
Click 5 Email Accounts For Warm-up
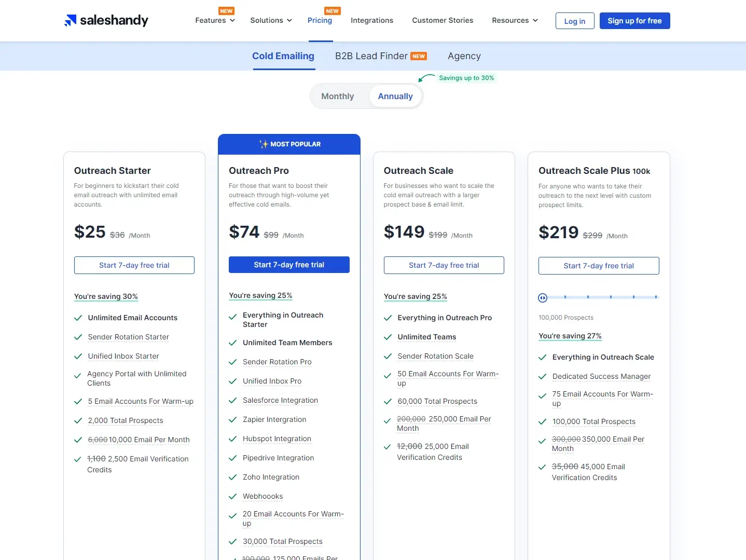141,401
